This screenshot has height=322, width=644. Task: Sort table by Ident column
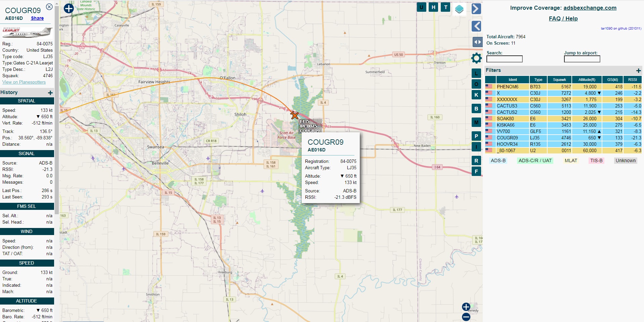(513, 80)
